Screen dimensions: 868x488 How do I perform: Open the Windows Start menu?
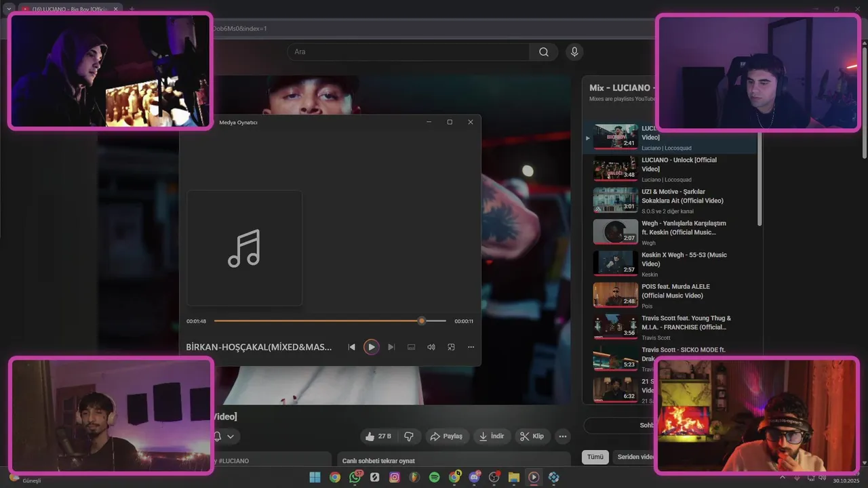point(315,477)
